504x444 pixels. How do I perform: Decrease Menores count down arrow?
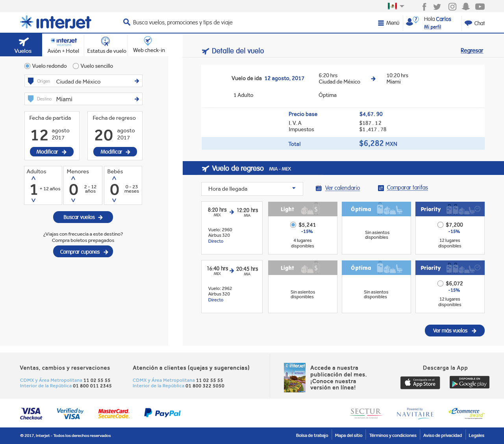click(73, 200)
